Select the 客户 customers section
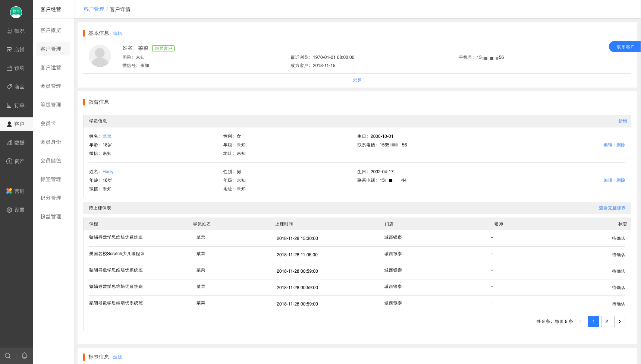 16,124
